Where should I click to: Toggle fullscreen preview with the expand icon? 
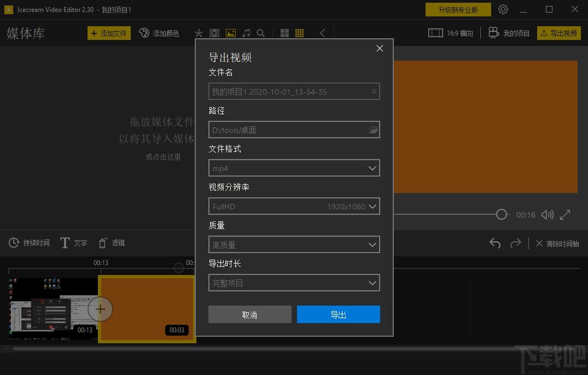[565, 215]
